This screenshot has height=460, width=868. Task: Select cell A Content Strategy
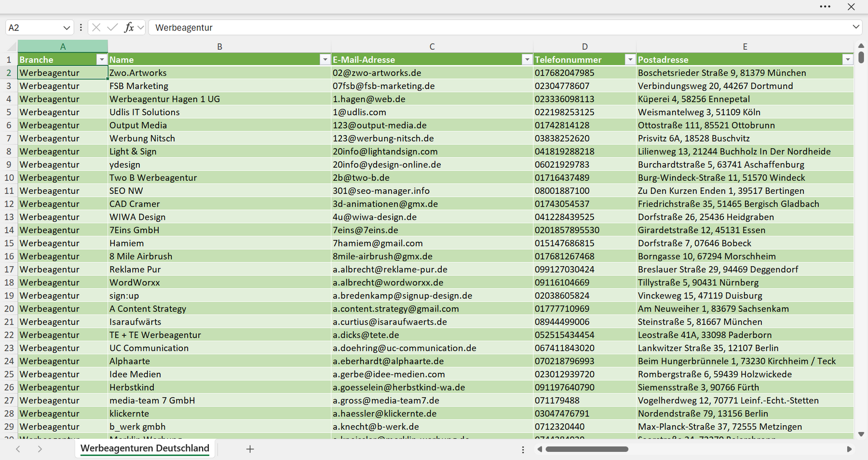click(x=219, y=309)
